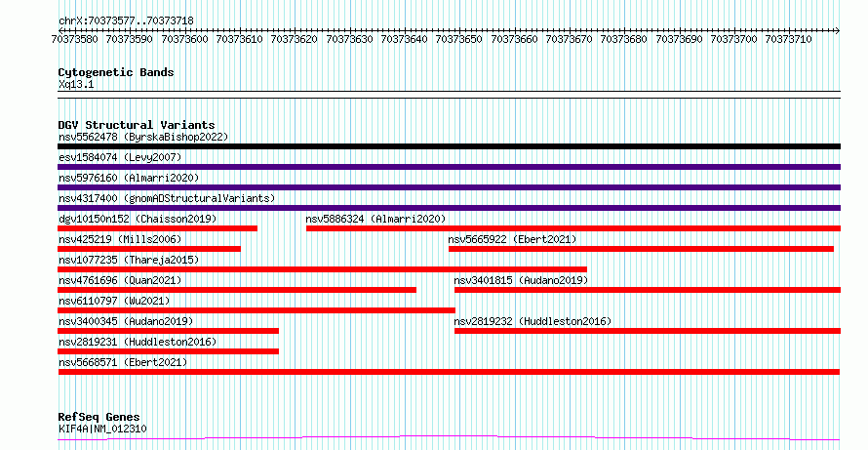This screenshot has width=868, height=450.
Task: Open the DGV Structural Variants track title
Action: (137, 125)
